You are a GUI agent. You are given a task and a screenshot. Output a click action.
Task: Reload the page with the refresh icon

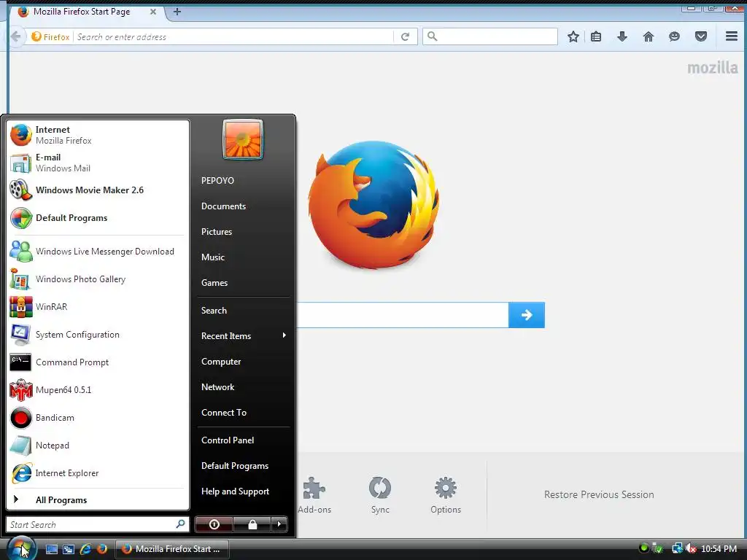pyautogui.click(x=405, y=36)
